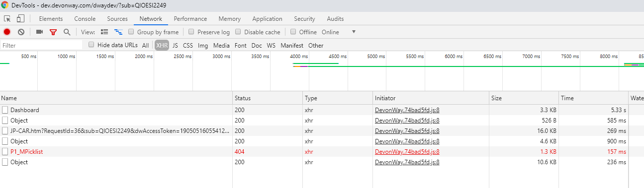Sort by Status column header
Image resolution: width=644 pixels, height=188 pixels.
[268, 98]
